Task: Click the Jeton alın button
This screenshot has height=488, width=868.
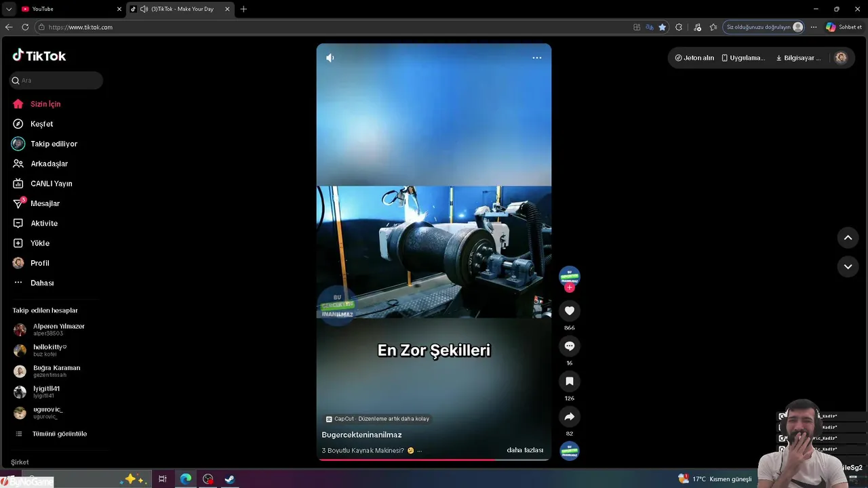Action: pos(694,58)
